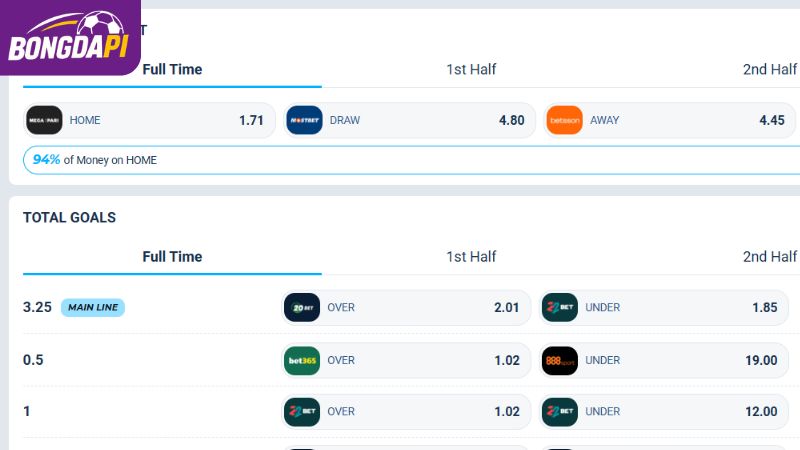Click the 94% of Money on HOME bar
800x450 pixels.
pos(411,160)
